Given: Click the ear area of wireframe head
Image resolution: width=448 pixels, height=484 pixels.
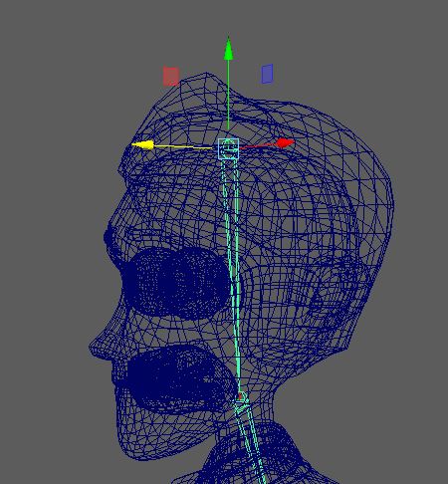Looking at the screenshot, I should pos(327,299).
